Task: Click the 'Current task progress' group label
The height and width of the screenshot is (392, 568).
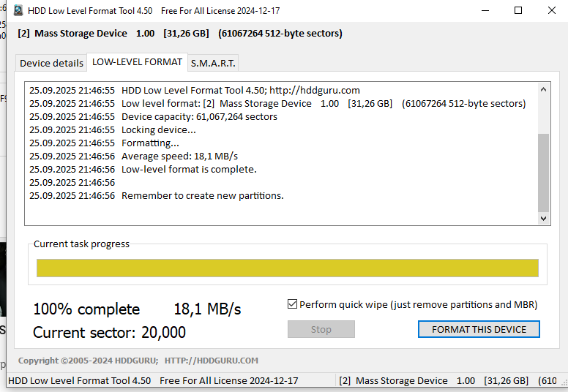Action: point(81,244)
